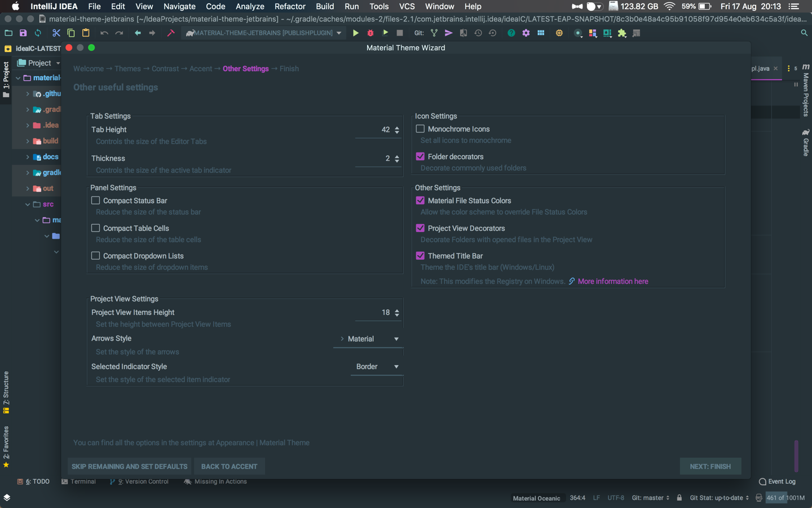Click the Git Show History clock icon
Screen dimensions: 812x508
point(478,33)
